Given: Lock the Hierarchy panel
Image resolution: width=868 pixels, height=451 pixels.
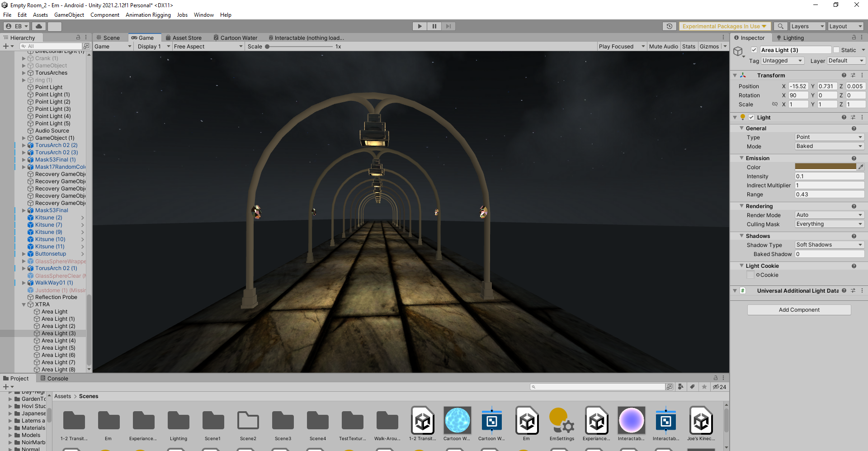Looking at the screenshot, I should (78, 38).
